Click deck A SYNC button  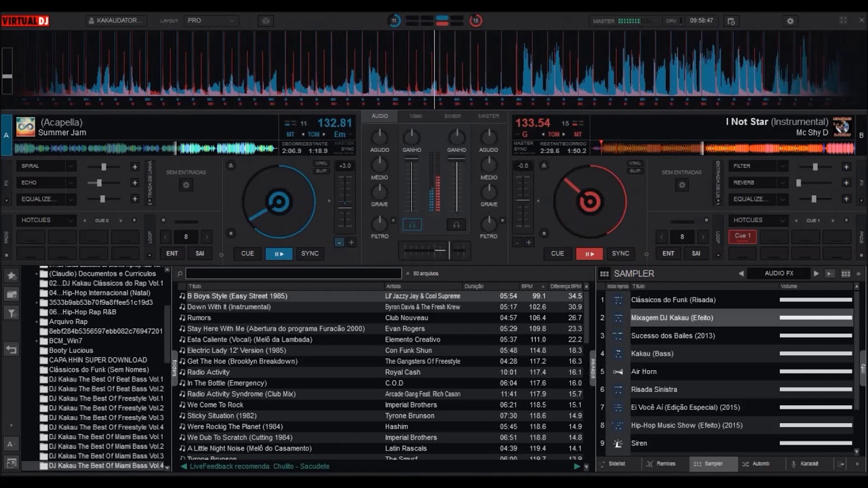pyautogui.click(x=310, y=253)
